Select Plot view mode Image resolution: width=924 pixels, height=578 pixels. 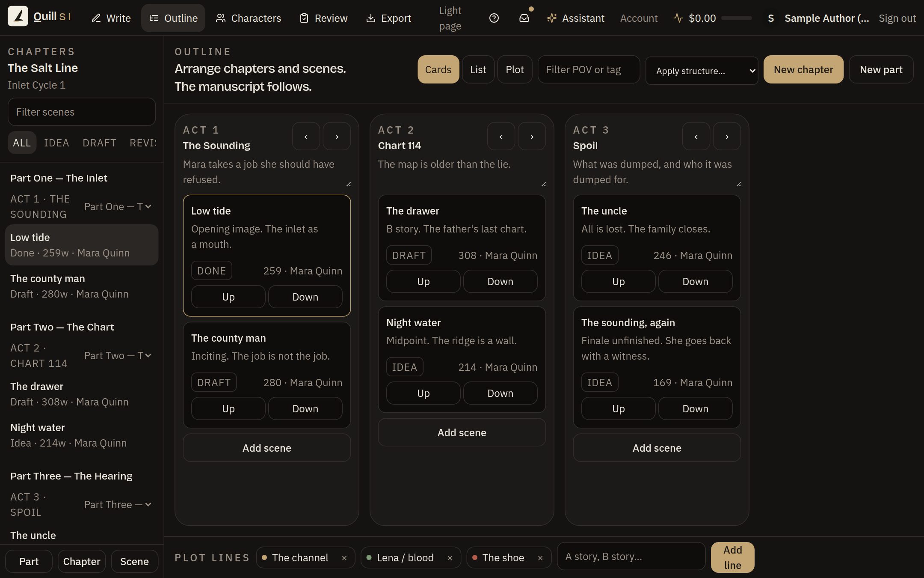pyautogui.click(x=515, y=69)
